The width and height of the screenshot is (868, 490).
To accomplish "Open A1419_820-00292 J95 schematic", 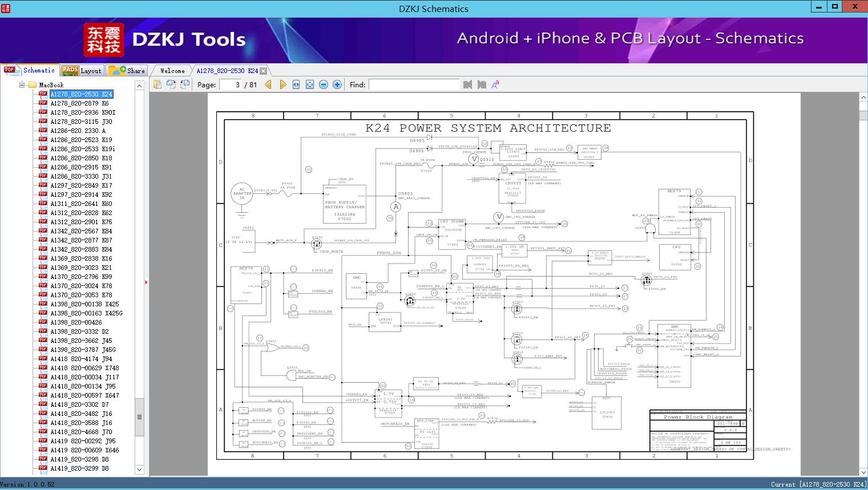I will [x=83, y=441].
